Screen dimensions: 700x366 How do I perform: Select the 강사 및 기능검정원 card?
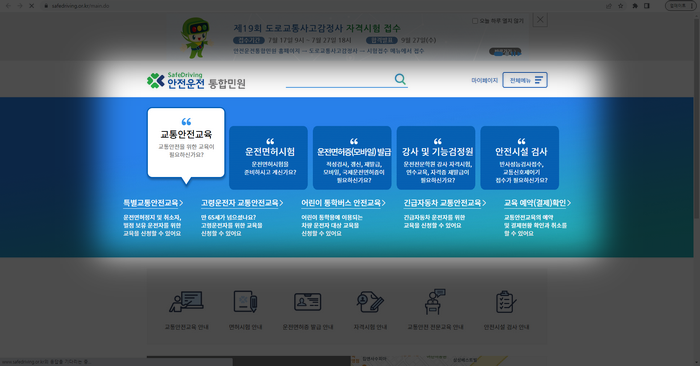436,158
